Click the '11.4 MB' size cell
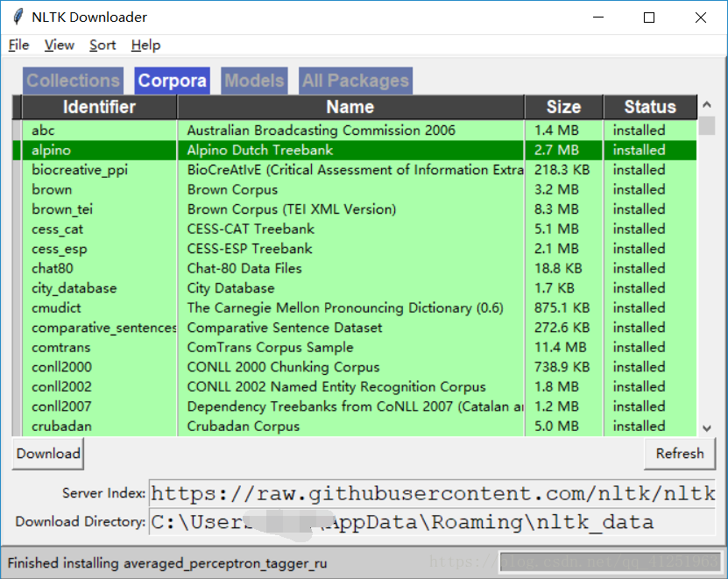This screenshot has width=728, height=579. tap(560, 347)
